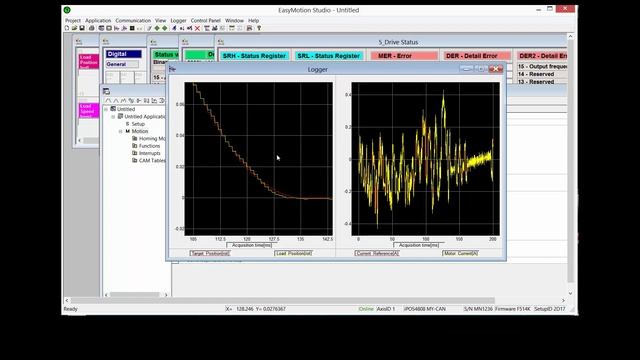640x360 pixels.
Task: Open the Project menu
Action: click(x=73, y=20)
